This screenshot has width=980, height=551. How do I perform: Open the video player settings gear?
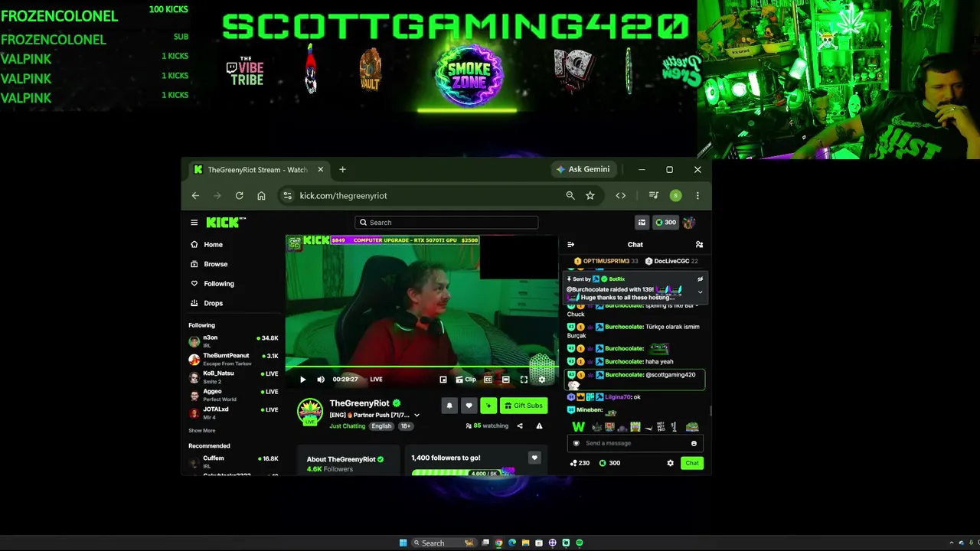(542, 380)
